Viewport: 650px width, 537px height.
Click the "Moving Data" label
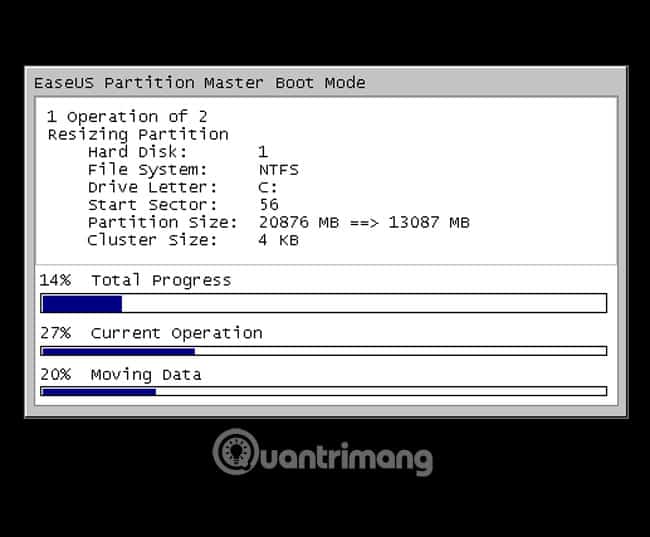(x=146, y=375)
